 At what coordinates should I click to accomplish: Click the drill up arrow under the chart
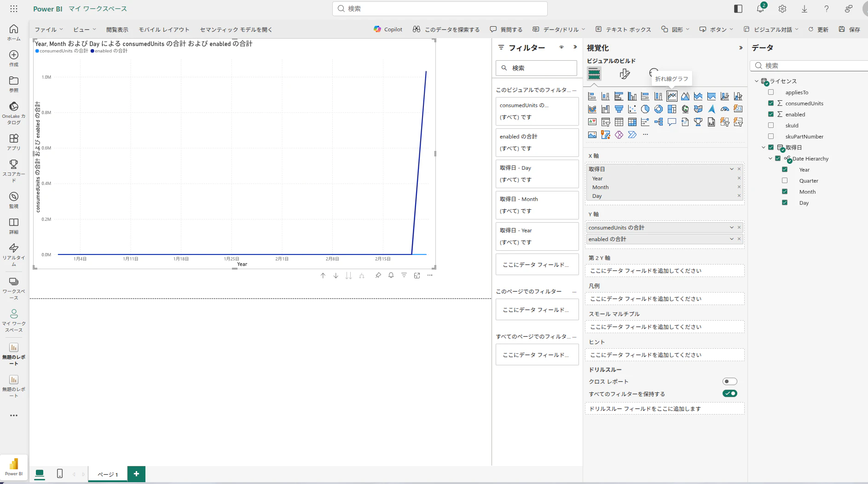point(323,276)
